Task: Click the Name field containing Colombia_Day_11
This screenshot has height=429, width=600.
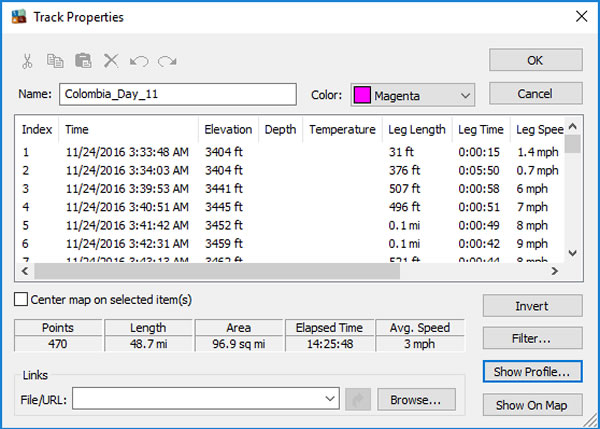Action: pyautogui.click(x=178, y=94)
